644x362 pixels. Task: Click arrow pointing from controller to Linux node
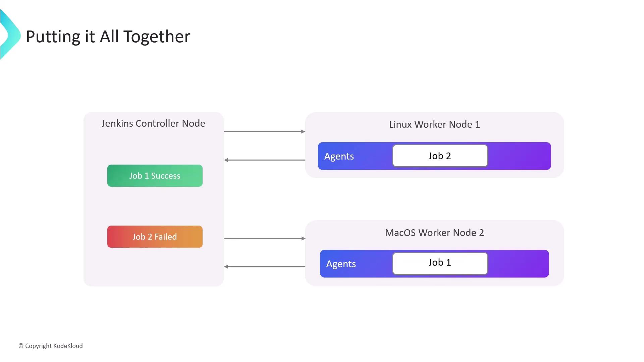click(x=264, y=132)
